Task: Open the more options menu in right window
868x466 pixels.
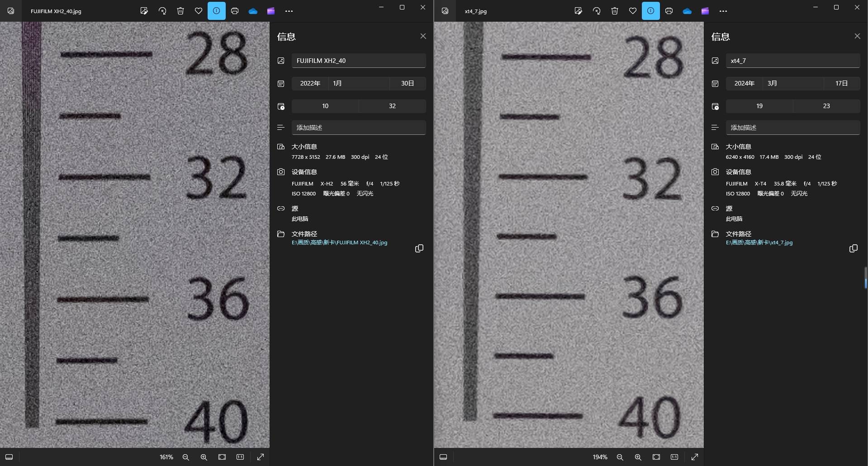Action: pyautogui.click(x=723, y=11)
